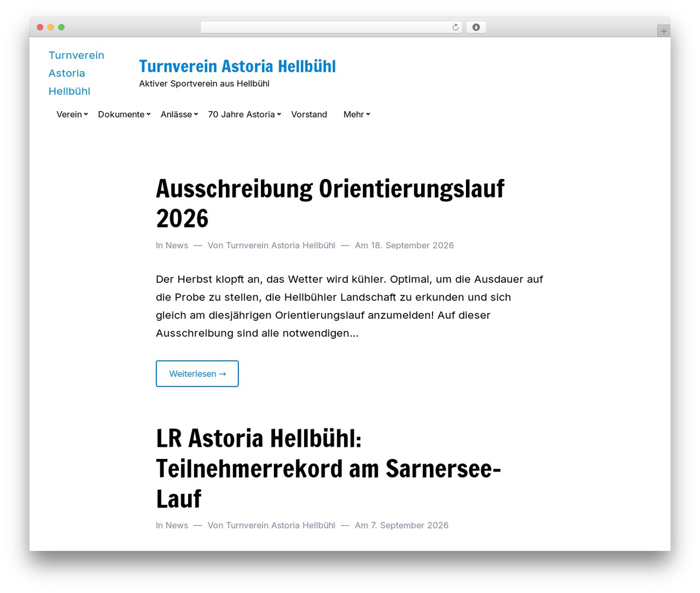Click author link of the Orientierungslauf post

point(281,246)
